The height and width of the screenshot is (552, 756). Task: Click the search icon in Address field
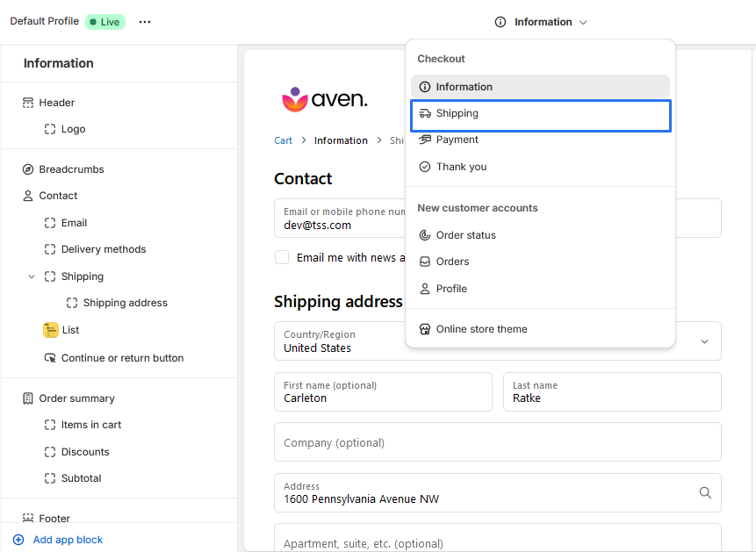(x=705, y=493)
